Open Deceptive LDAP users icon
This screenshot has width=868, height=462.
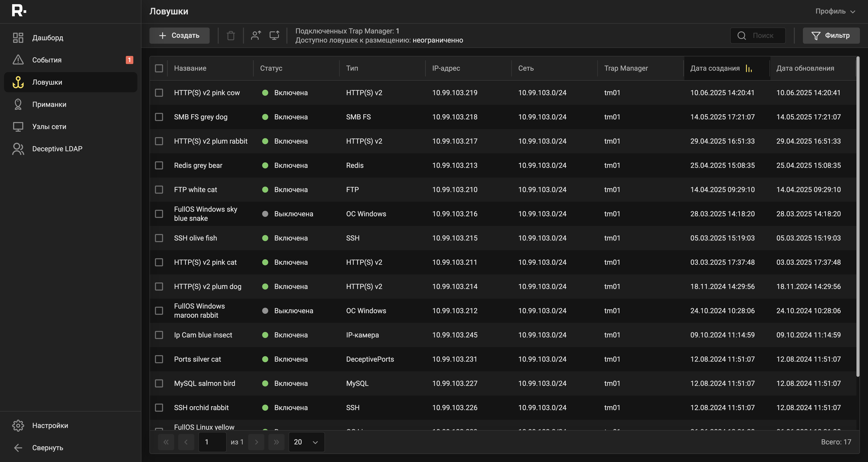click(18, 149)
